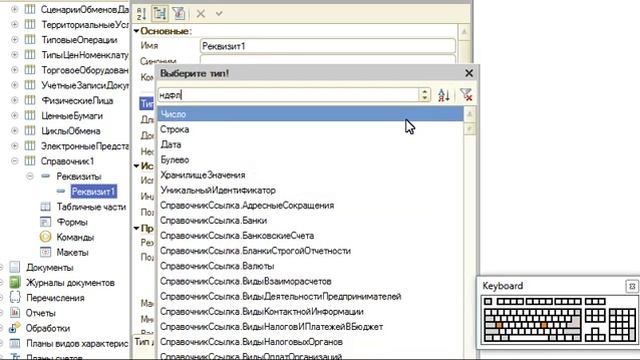Sort type list alphabetically in dialog

coord(444,95)
